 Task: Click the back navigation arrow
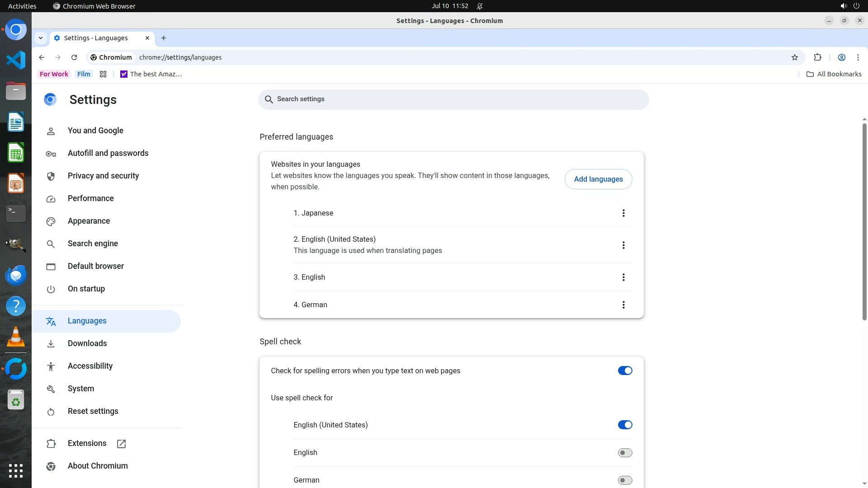point(42,57)
